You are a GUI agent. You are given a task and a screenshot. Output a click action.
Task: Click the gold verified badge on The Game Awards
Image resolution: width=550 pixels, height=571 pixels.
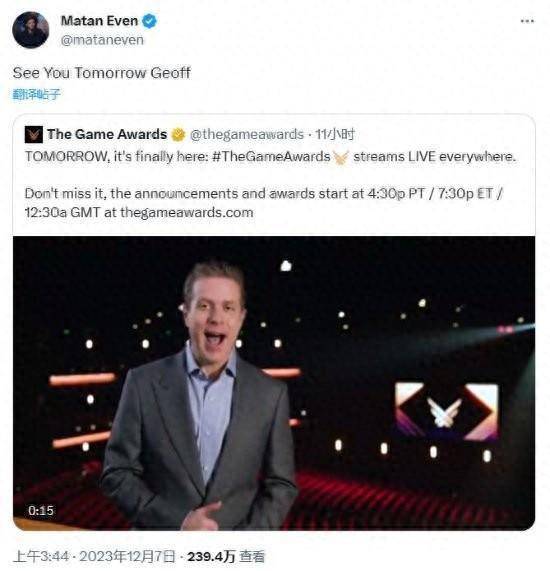(x=178, y=134)
